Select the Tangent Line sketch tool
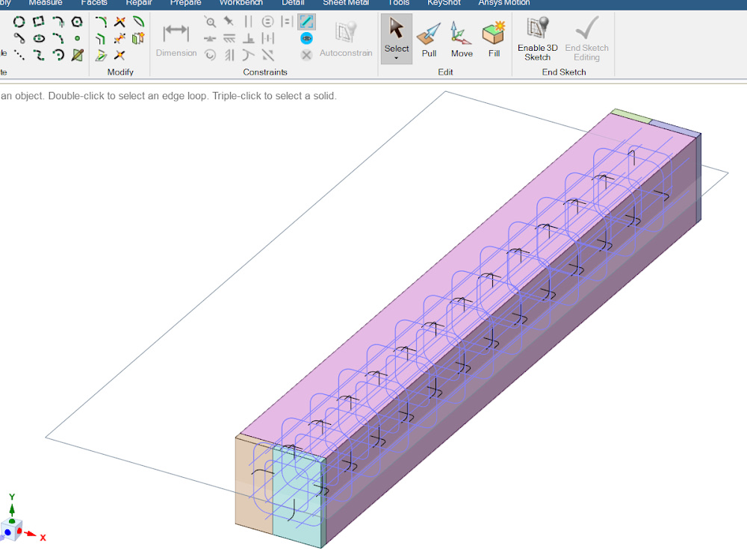 [x=19, y=39]
